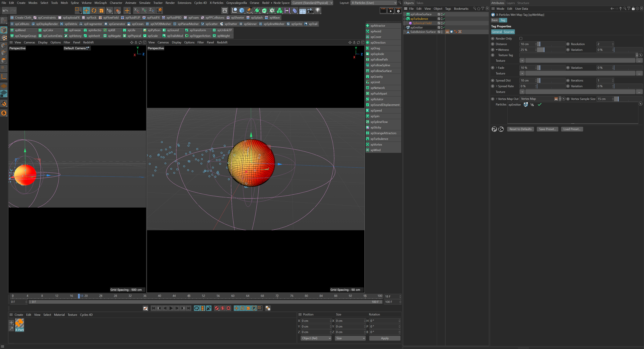The width and height of the screenshot is (644, 349).
Task: Enable the Render Only checkbox
Action: click(521, 39)
